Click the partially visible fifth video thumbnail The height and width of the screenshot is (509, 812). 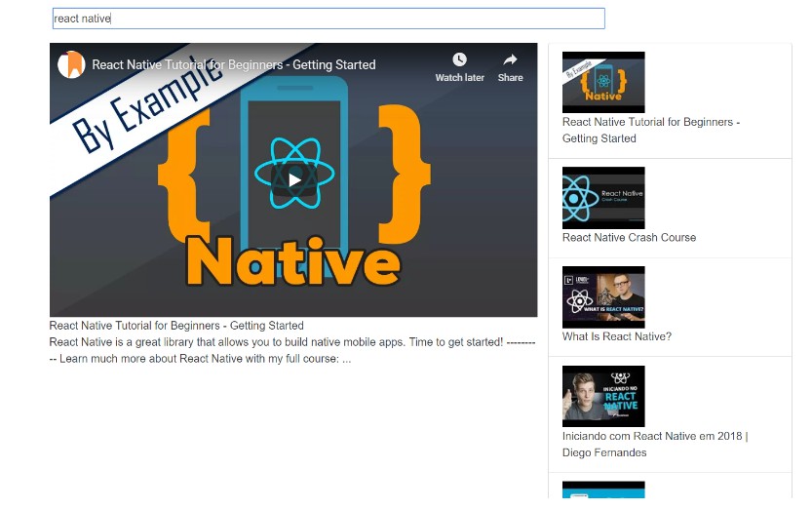click(x=603, y=489)
